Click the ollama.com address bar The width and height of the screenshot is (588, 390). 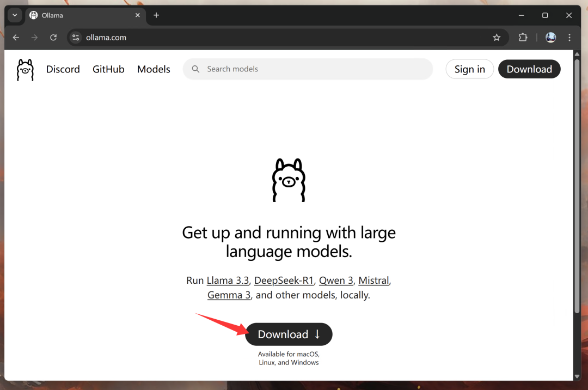pyautogui.click(x=287, y=38)
